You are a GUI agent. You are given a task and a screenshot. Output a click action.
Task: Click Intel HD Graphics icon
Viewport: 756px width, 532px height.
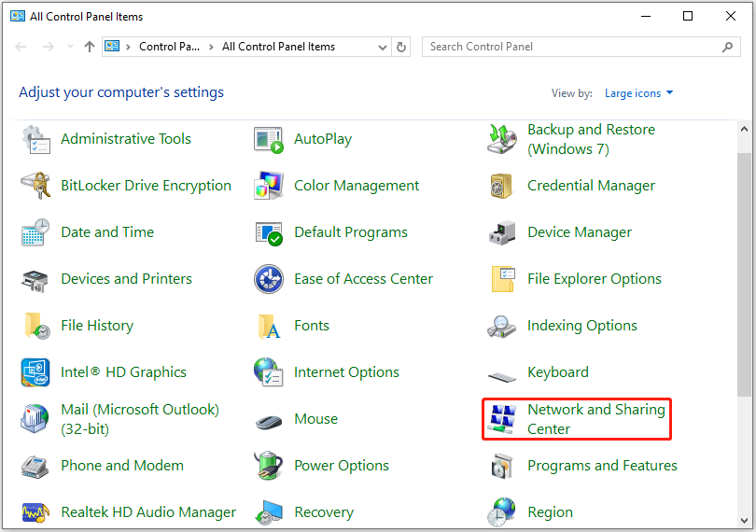coord(35,372)
